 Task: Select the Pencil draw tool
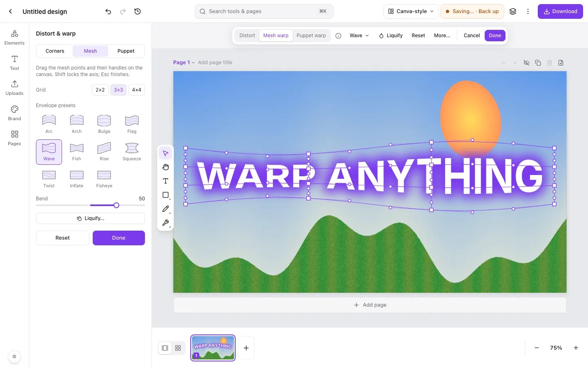point(165,209)
